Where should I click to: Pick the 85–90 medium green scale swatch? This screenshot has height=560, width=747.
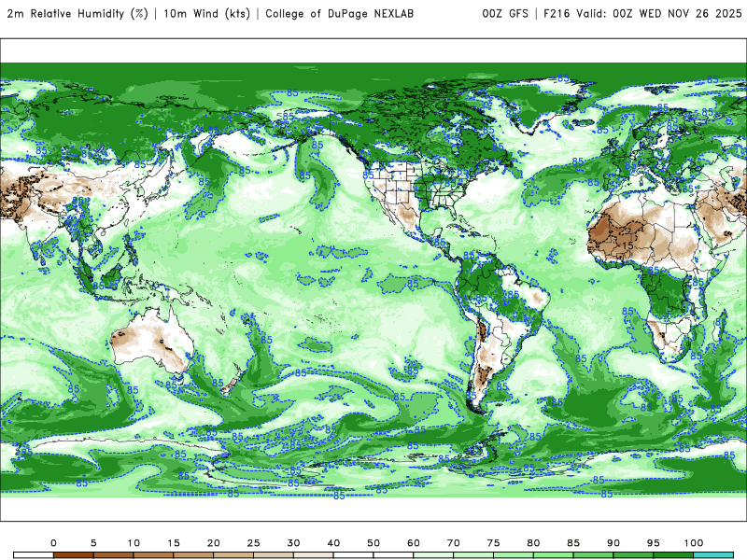coord(594,555)
